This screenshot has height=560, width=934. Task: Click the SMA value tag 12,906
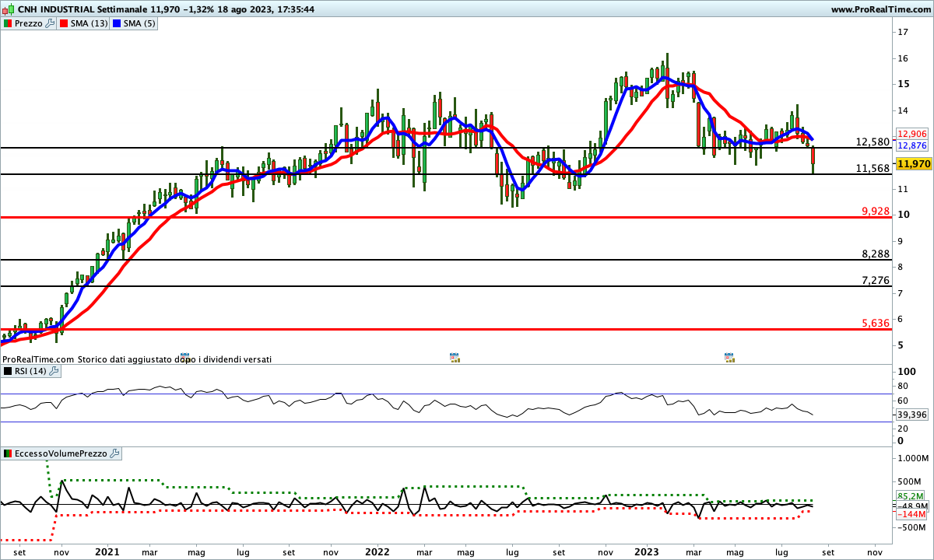click(x=911, y=134)
